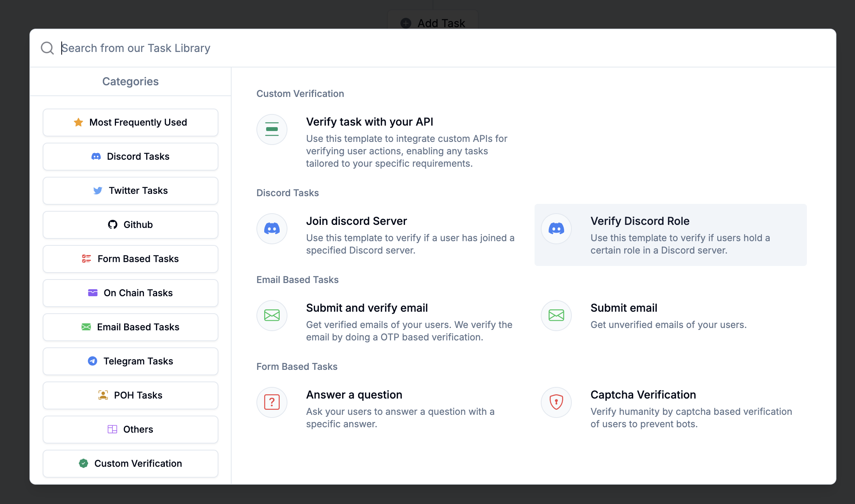Click the Submit email envelope icon
The image size is (855, 504).
[x=556, y=316]
